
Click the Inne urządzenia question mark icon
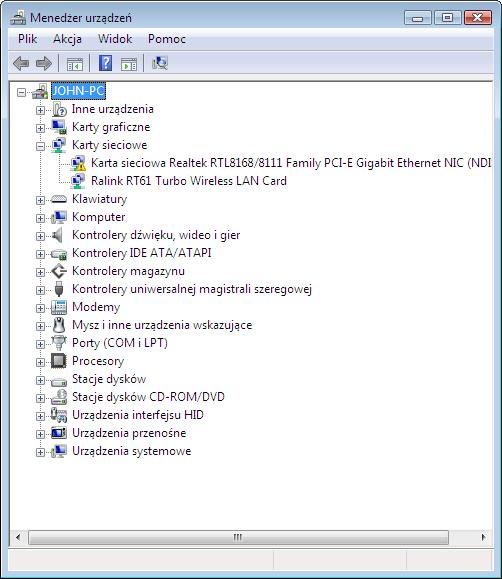click(59, 109)
